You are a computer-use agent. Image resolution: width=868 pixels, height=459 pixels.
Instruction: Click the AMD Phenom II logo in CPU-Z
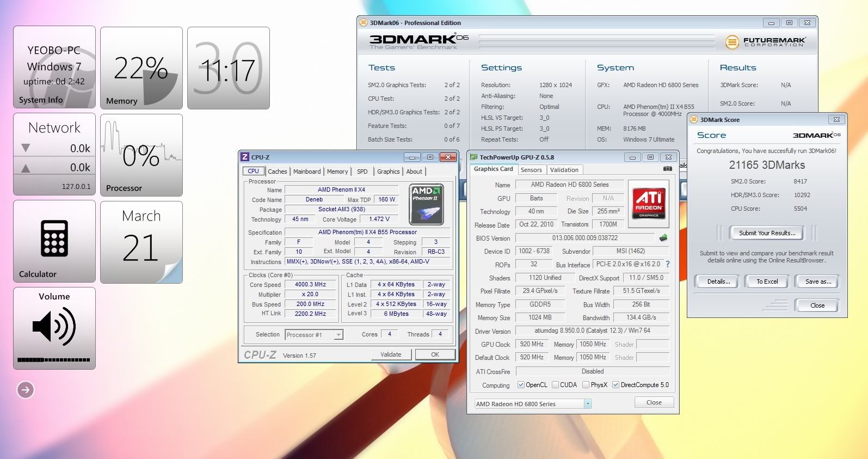[427, 205]
